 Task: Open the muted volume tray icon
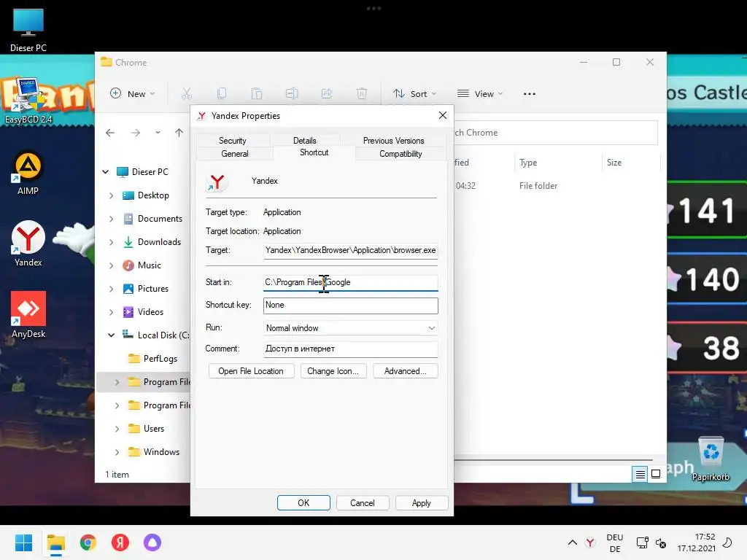661,542
